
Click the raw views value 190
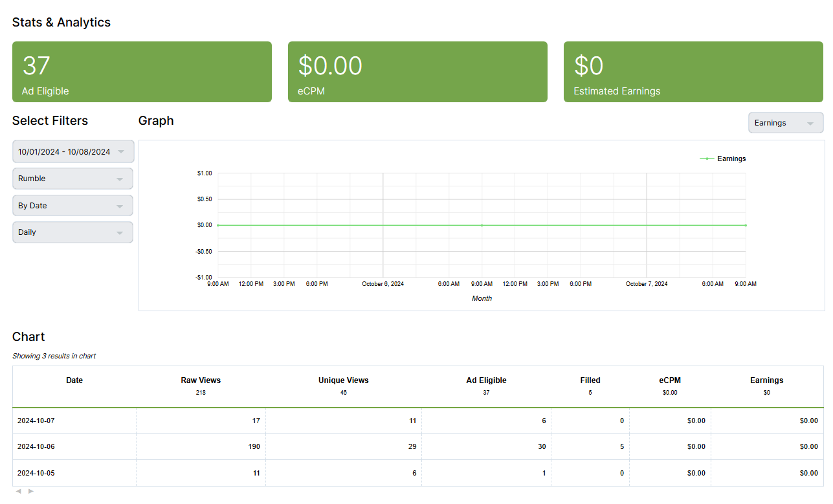254,446
